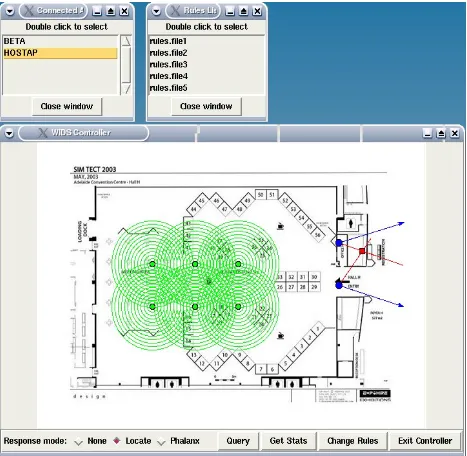
Task: Click the X icon in Connected title
Action: pyautogui.click(x=29, y=11)
